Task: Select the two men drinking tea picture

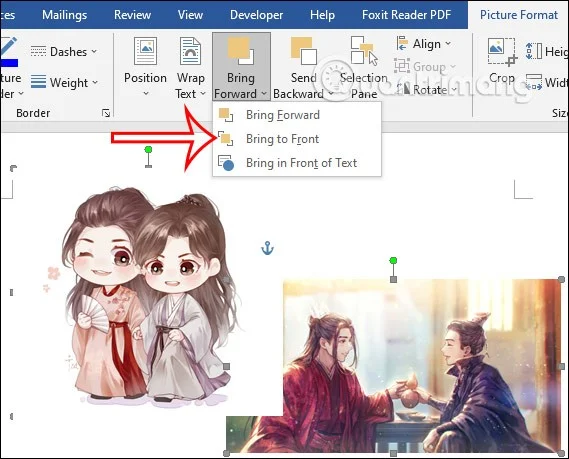Action: coord(394,366)
